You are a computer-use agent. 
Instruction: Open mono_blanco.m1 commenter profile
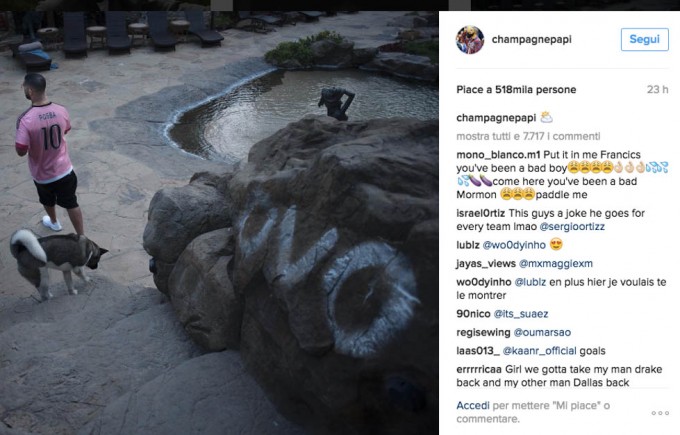coord(498,155)
